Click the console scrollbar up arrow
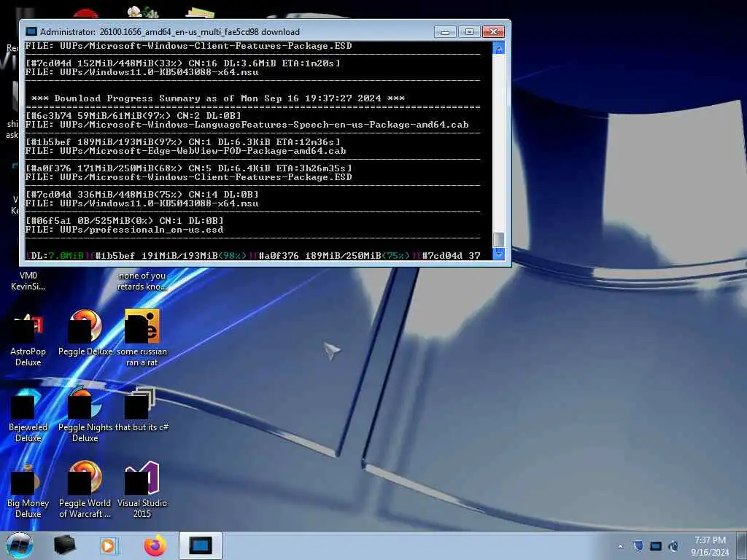 tap(498, 48)
